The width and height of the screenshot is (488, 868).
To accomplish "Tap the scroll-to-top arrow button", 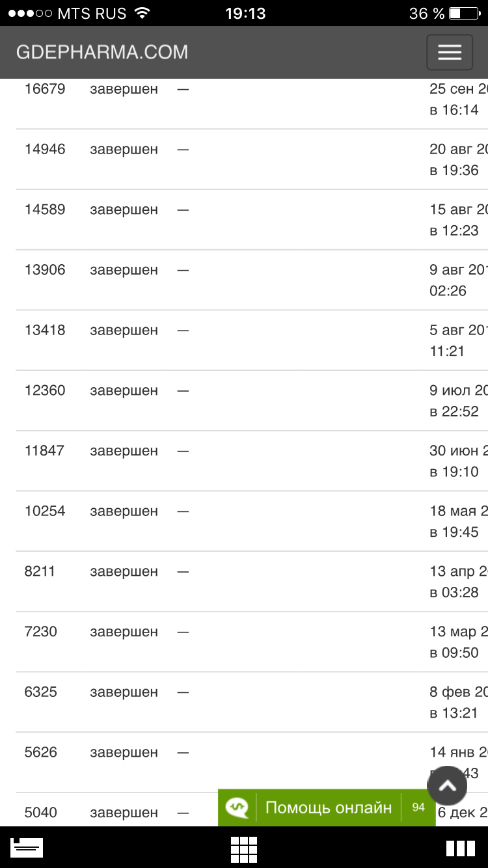I will click(447, 785).
